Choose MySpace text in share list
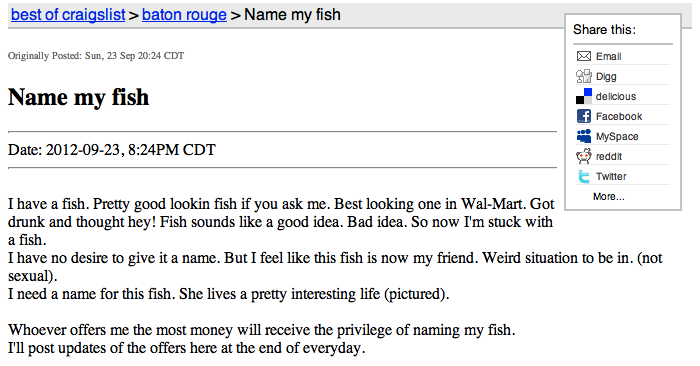The width and height of the screenshot is (700, 366). (x=617, y=137)
